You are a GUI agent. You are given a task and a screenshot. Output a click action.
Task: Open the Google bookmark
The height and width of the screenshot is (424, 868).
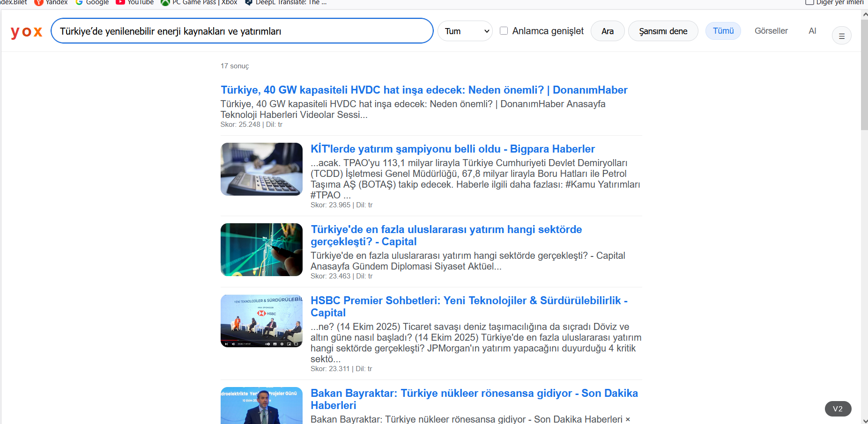(x=92, y=2)
